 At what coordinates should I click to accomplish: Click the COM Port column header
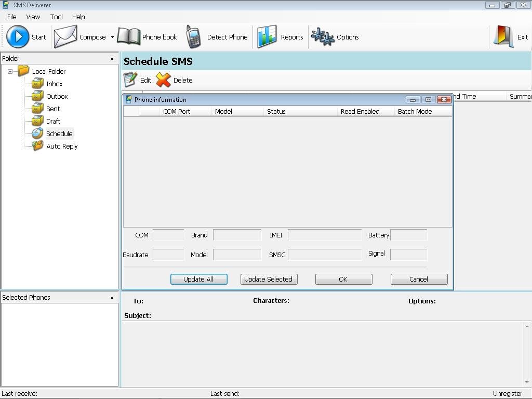185,111
